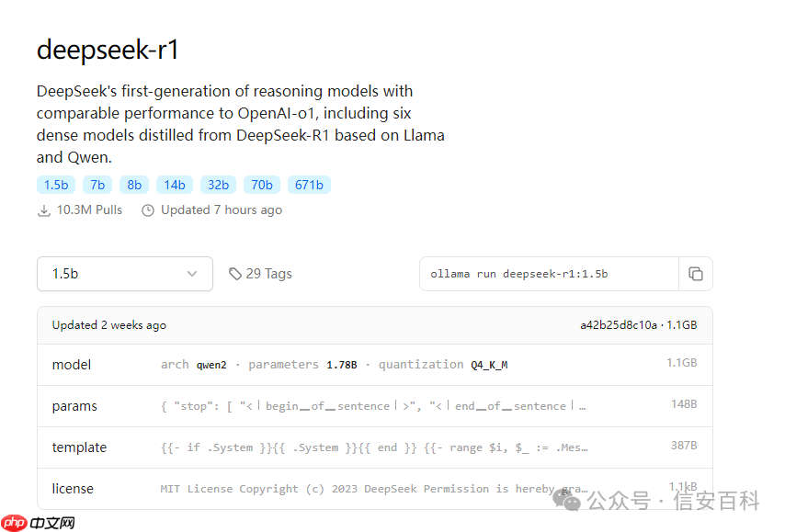Select the 70b model tag
The width and height of the screenshot is (785, 532).
pos(261,185)
